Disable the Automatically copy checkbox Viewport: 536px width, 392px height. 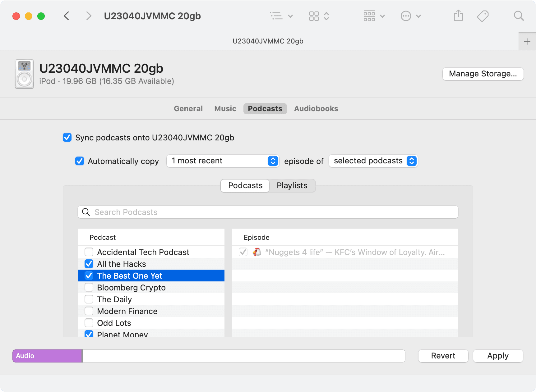(x=80, y=161)
